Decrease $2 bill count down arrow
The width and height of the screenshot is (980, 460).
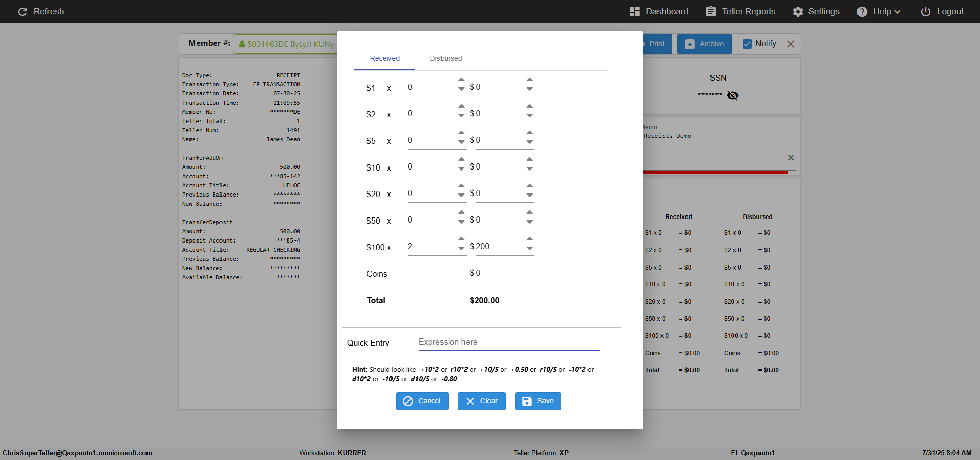(461, 115)
